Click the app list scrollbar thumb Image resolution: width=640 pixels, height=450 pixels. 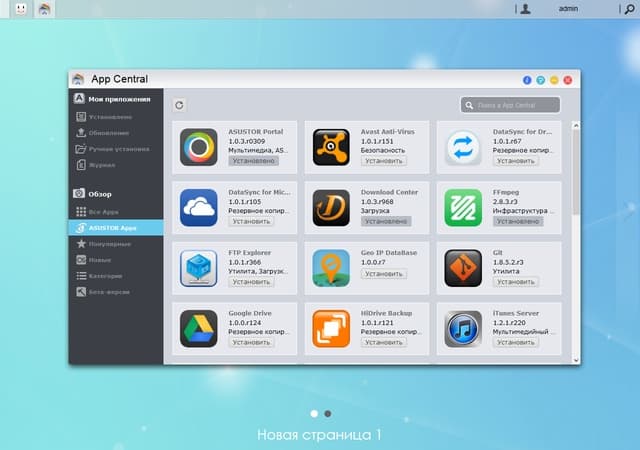(x=576, y=172)
